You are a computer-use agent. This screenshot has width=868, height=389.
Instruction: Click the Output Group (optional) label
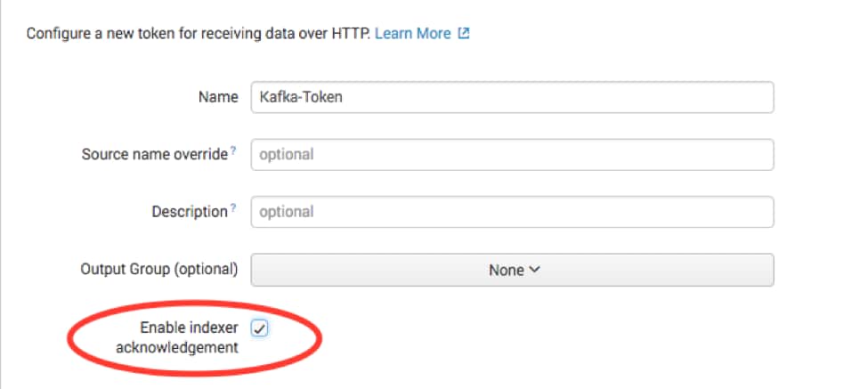[x=159, y=270]
